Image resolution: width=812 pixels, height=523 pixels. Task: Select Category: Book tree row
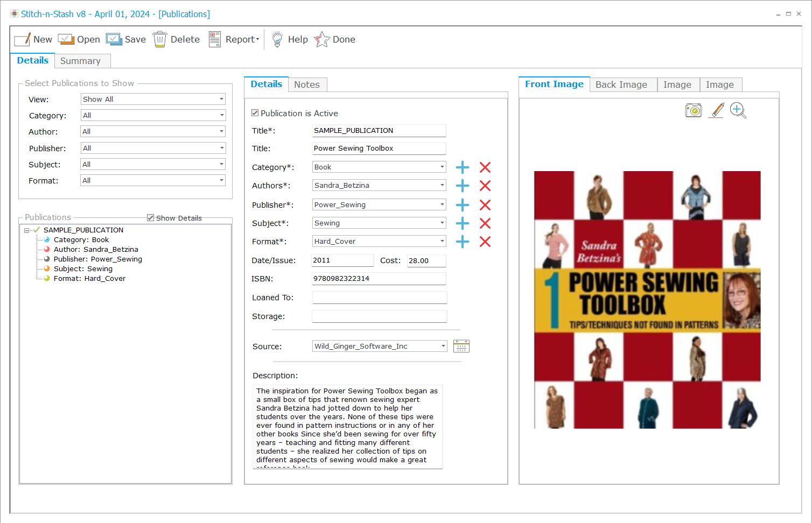tap(81, 239)
